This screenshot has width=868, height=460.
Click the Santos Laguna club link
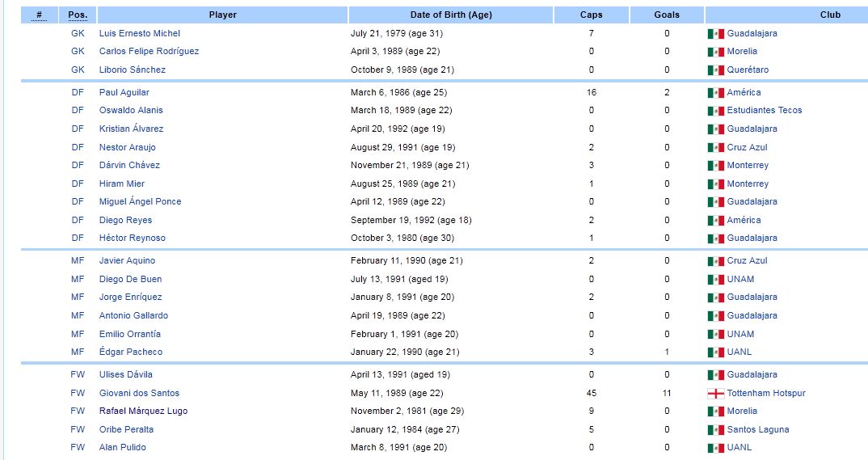click(x=757, y=429)
